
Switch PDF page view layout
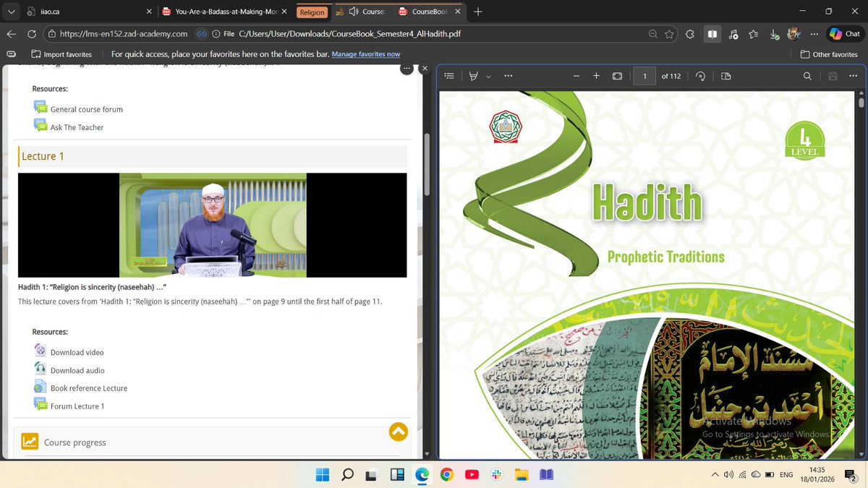tap(726, 75)
